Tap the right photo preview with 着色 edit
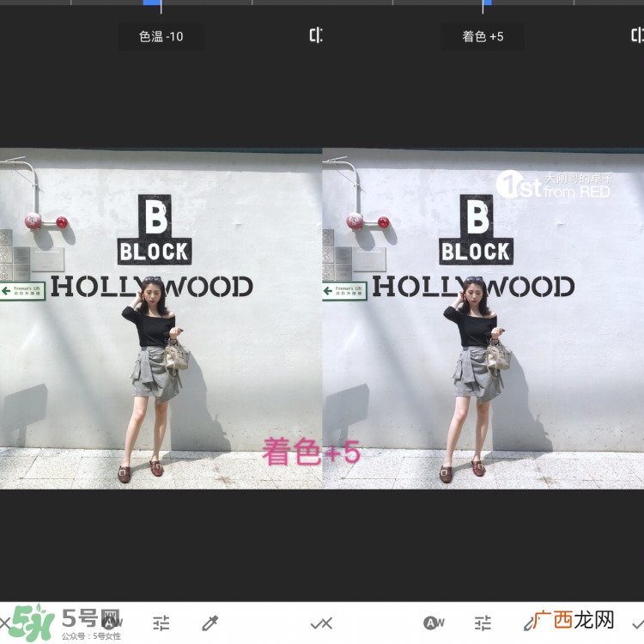644x644 pixels. pyautogui.click(x=483, y=319)
